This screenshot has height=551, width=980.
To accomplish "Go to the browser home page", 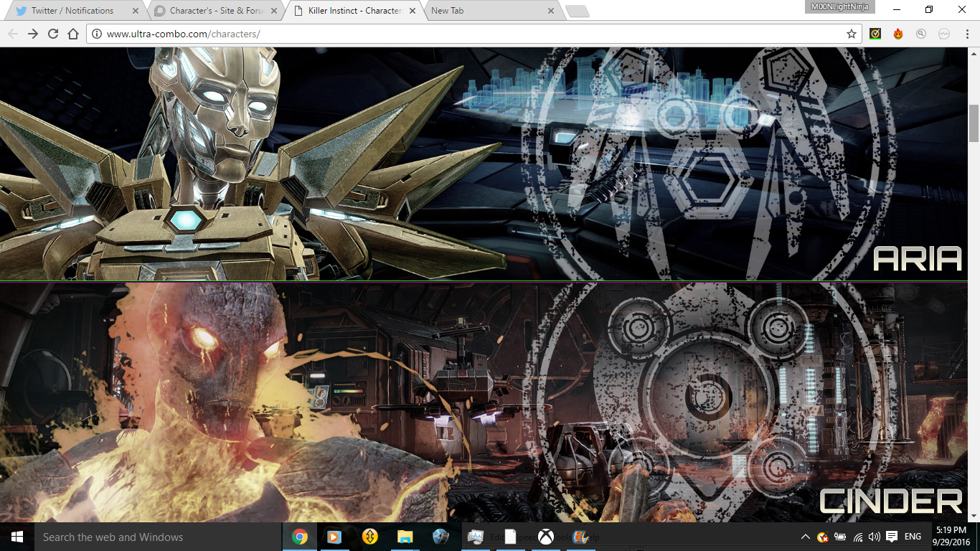I will pyautogui.click(x=72, y=34).
